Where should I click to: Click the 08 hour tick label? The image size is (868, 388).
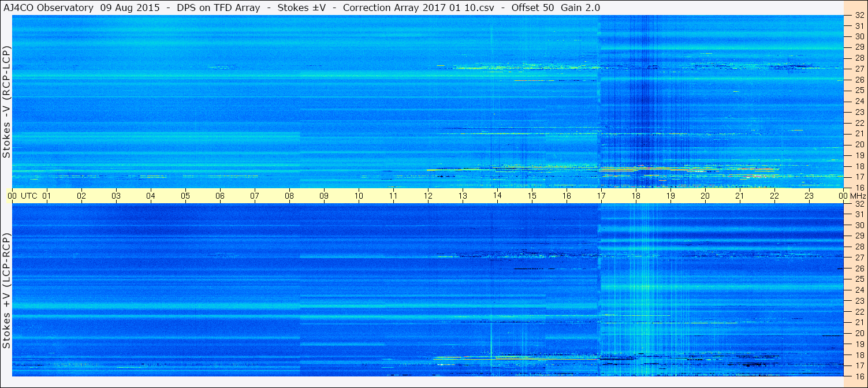click(x=289, y=196)
